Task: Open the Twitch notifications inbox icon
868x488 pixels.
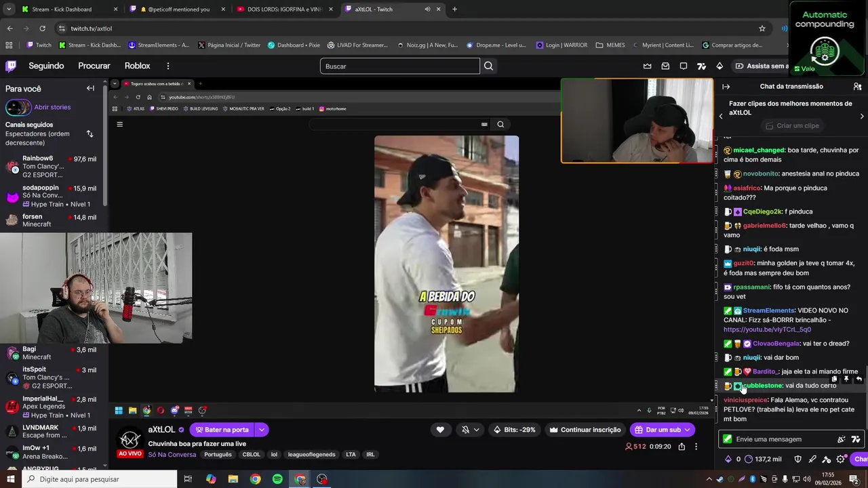Action: [x=665, y=66]
